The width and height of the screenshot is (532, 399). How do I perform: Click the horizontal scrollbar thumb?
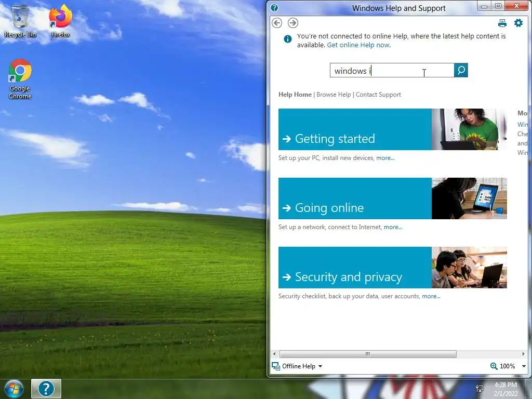(368, 354)
